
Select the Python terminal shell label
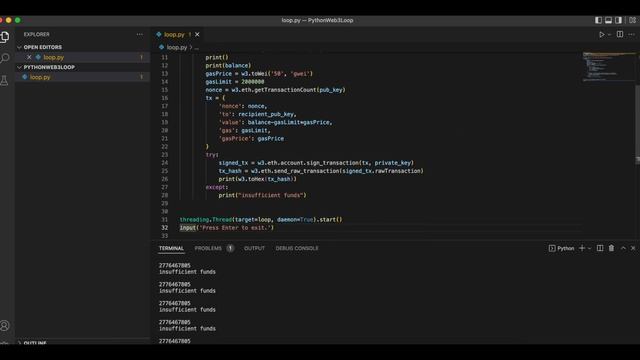pos(562,248)
